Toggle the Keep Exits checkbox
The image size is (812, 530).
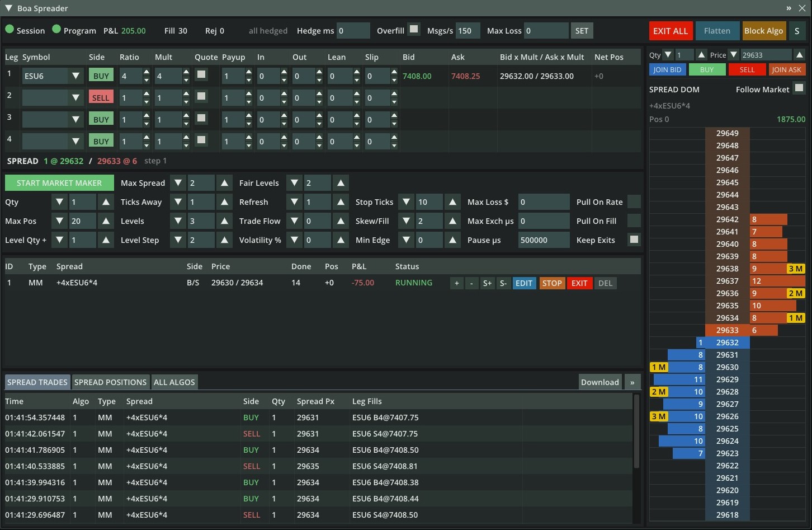point(634,240)
